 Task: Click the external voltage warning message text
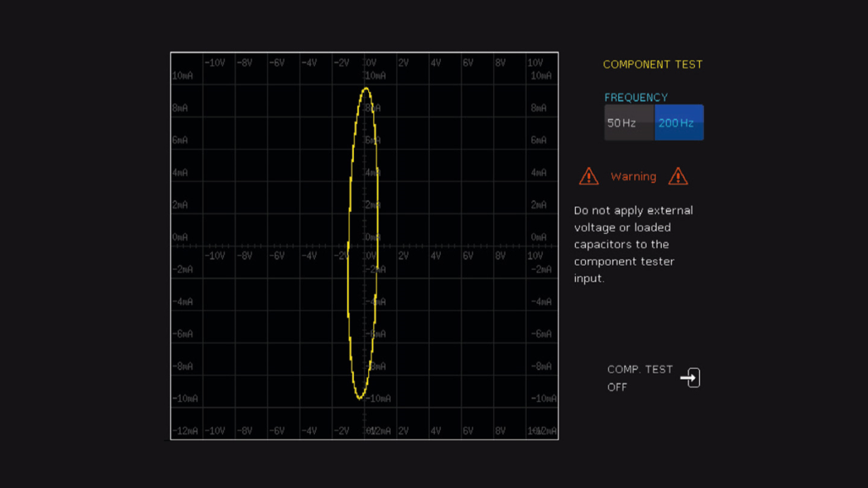coord(633,244)
